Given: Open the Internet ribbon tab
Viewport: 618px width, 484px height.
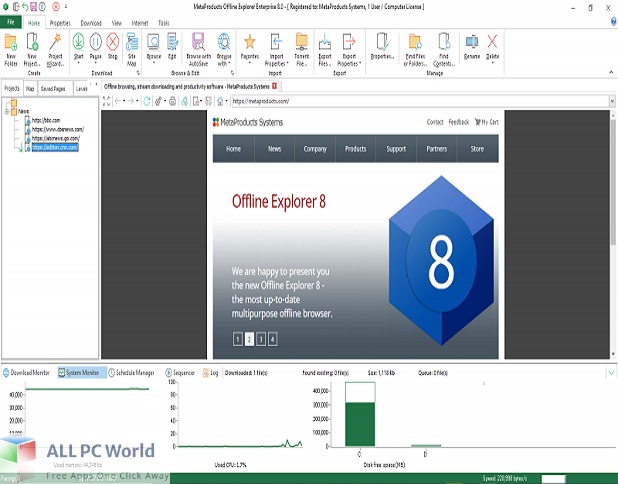Looking at the screenshot, I should point(140,23).
